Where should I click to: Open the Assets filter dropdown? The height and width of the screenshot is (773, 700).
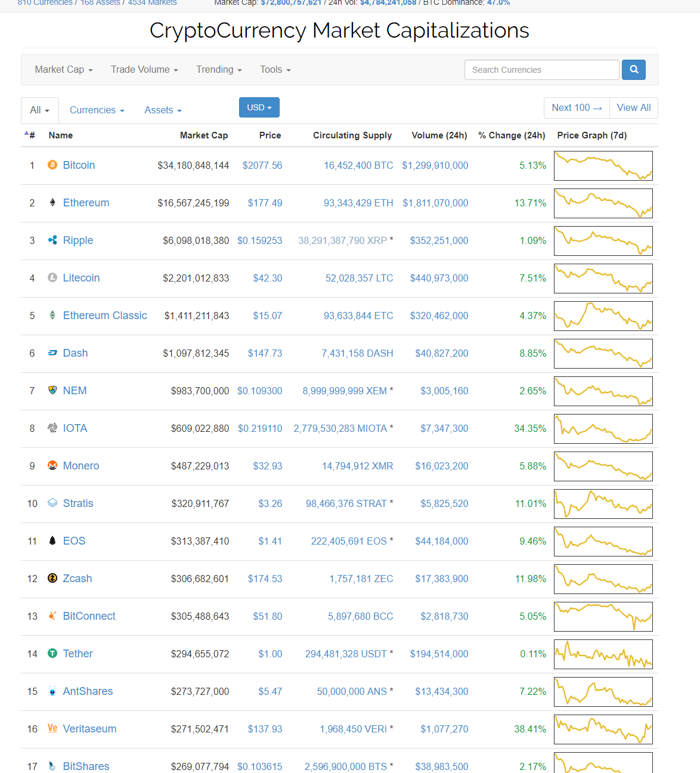[163, 110]
